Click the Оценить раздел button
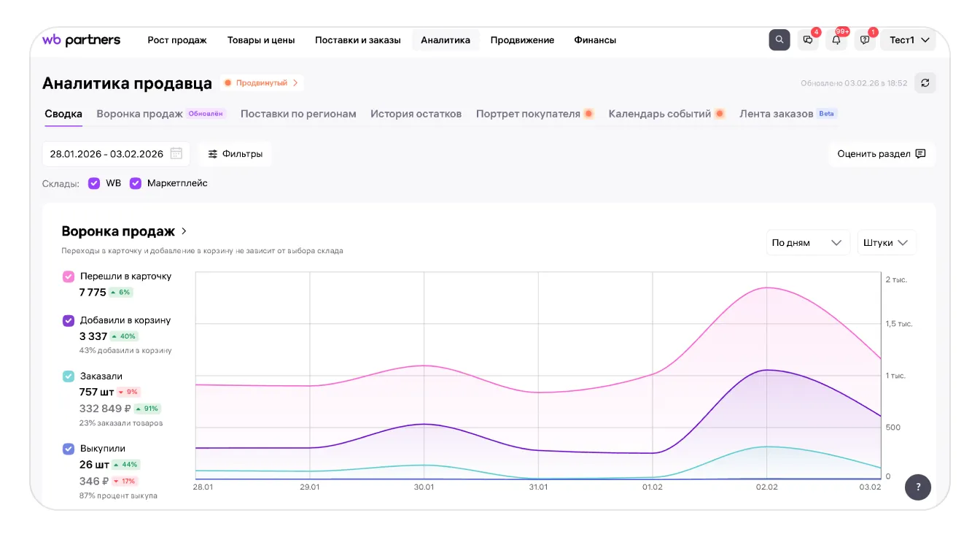 point(881,154)
